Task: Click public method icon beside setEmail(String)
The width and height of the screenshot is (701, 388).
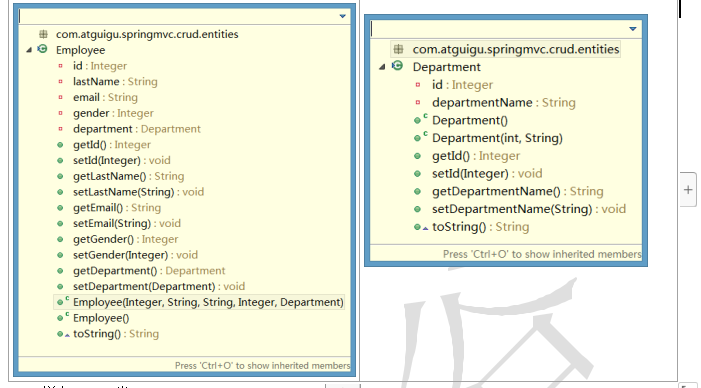Action: tap(60, 224)
